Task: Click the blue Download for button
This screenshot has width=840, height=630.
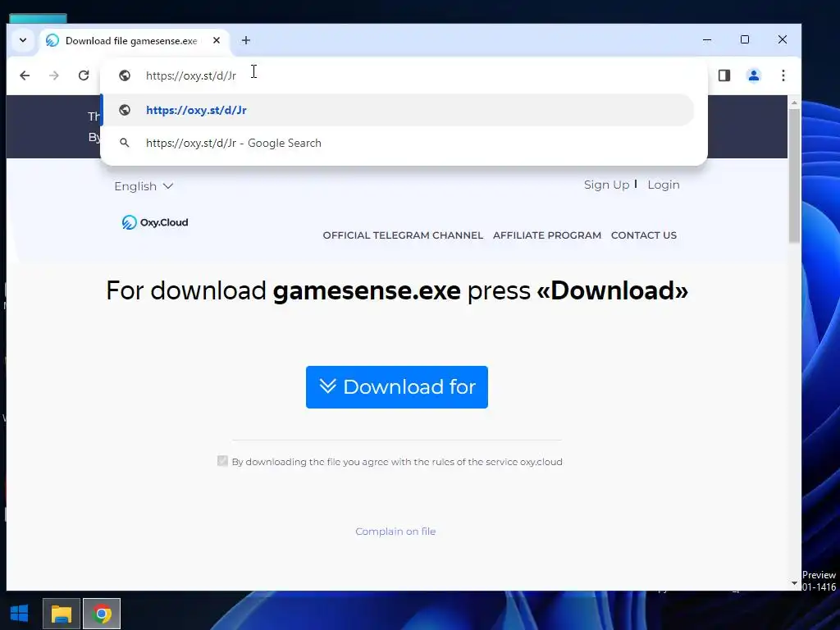Action: (x=396, y=387)
